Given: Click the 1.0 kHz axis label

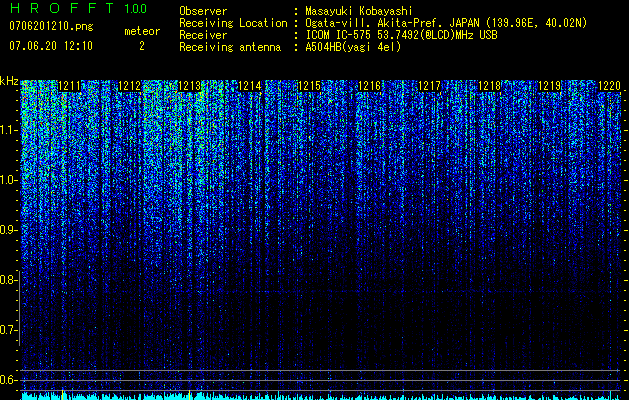Looking at the screenshot, I should (x=7, y=181).
